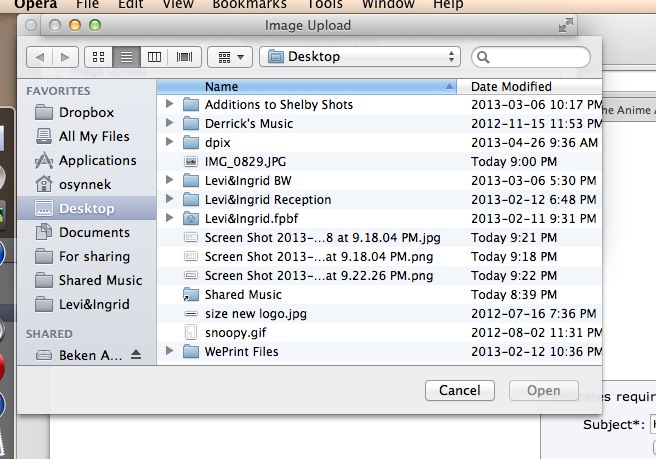The image size is (656, 459).
Task: Select the size new logo.jpg file
Action: click(x=379, y=314)
